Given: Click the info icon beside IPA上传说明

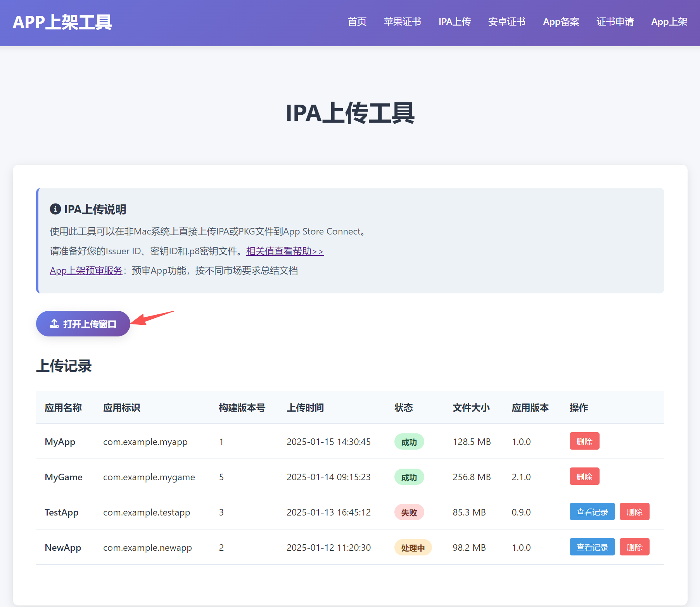Looking at the screenshot, I should [55, 209].
